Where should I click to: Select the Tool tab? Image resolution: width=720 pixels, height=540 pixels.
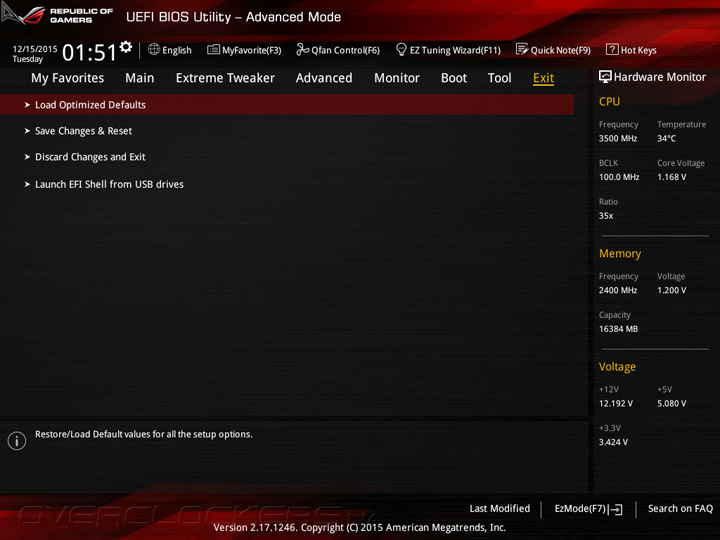pyautogui.click(x=500, y=78)
